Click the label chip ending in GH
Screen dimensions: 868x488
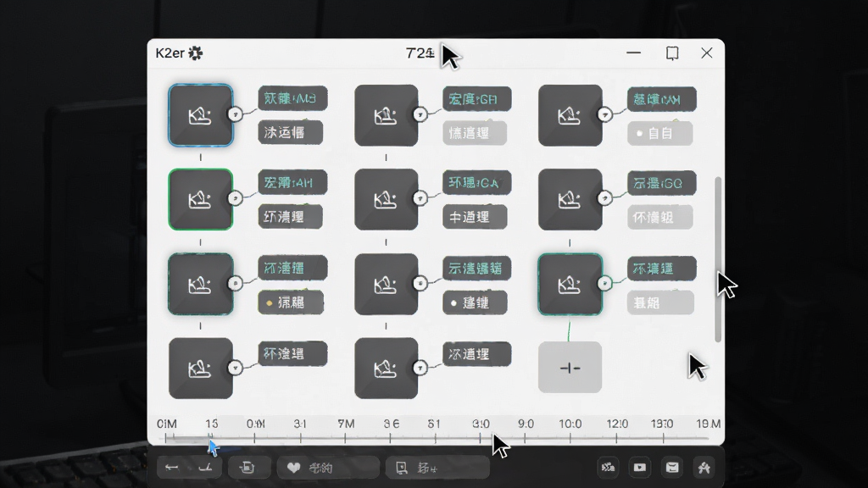[x=476, y=99]
